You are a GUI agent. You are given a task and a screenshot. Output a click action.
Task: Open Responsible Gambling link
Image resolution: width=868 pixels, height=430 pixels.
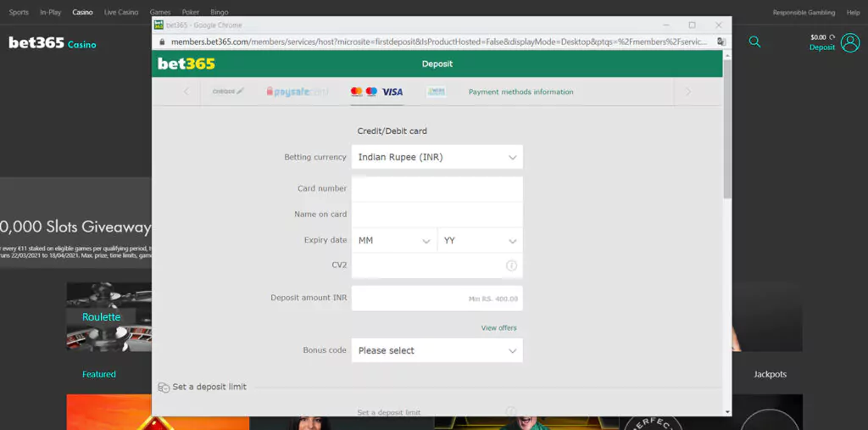click(x=804, y=12)
